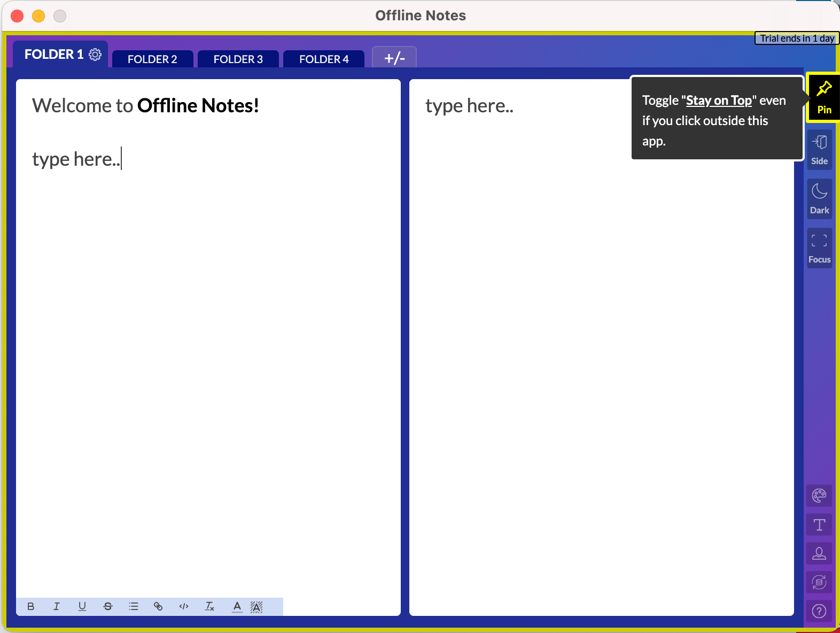Click the Trial ends in 1 day badge
The width and height of the screenshot is (840, 633).
click(797, 38)
